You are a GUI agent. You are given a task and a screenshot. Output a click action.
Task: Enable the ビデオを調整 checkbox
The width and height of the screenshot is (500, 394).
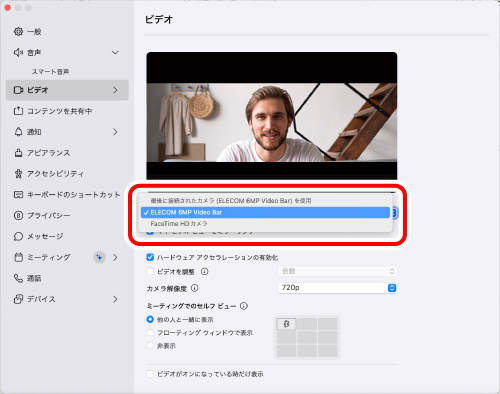(150, 271)
